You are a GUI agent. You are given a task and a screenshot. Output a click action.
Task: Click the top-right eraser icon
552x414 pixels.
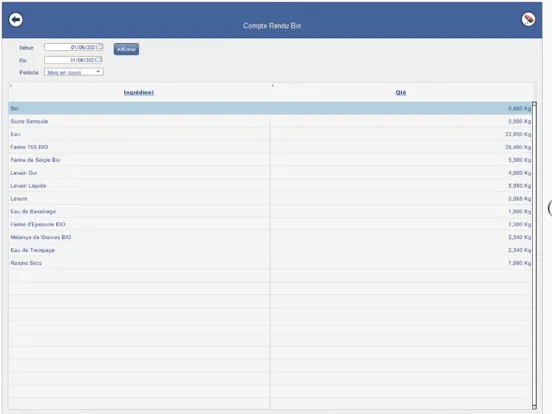(528, 19)
